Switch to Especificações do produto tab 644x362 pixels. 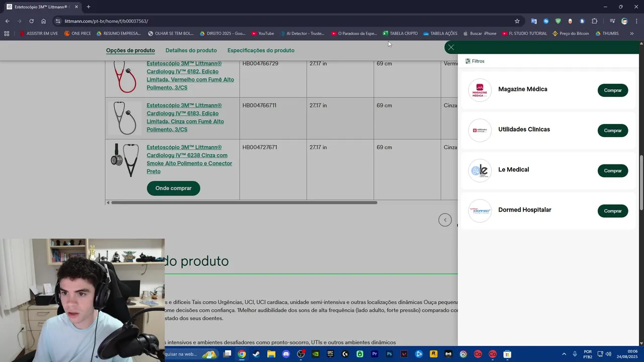coord(261,50)
